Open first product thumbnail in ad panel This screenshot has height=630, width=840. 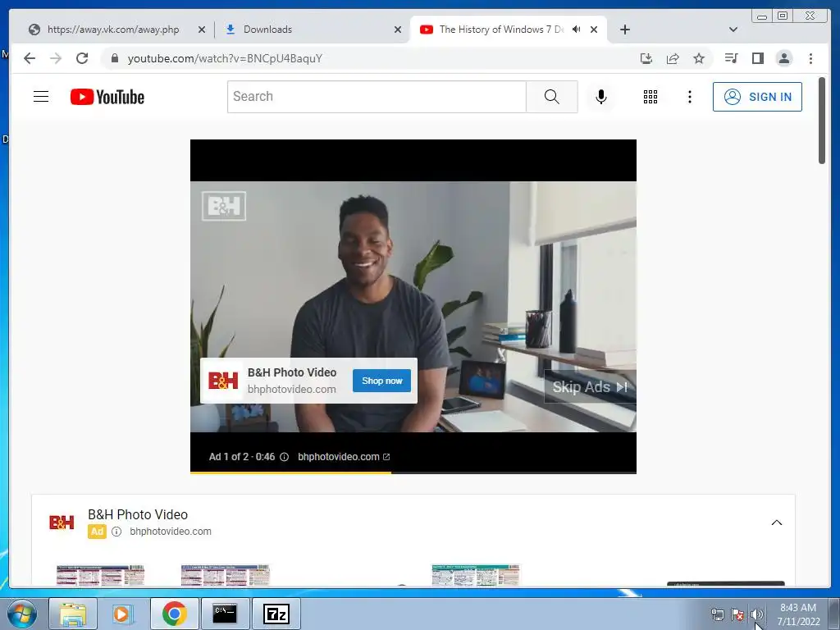pyautogui.click(x=101, y=575)
